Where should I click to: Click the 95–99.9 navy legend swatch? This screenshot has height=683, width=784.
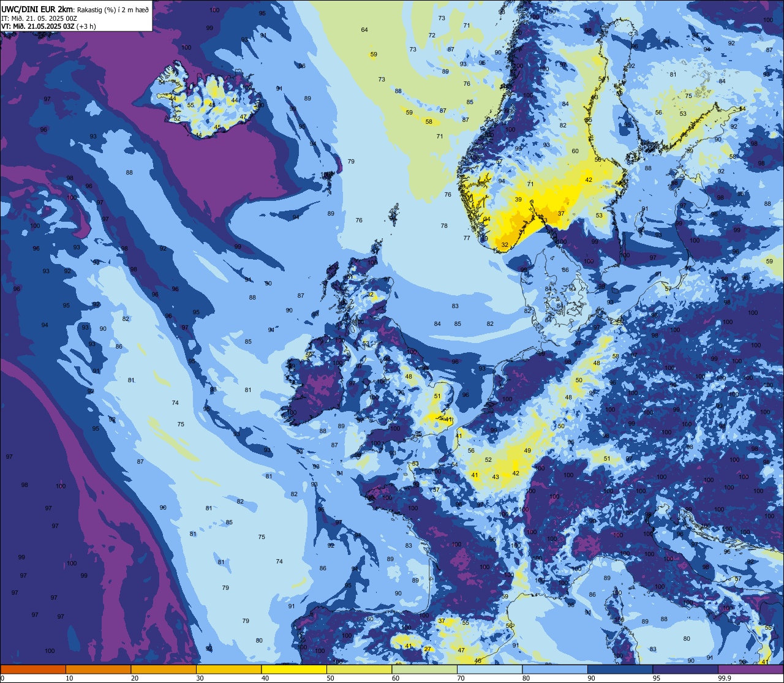click(685, 669)
